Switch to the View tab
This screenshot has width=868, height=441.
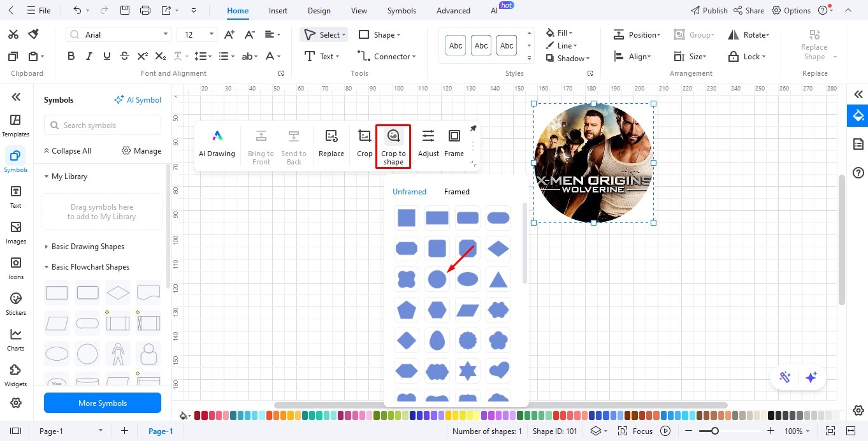(x=359, y=11)
